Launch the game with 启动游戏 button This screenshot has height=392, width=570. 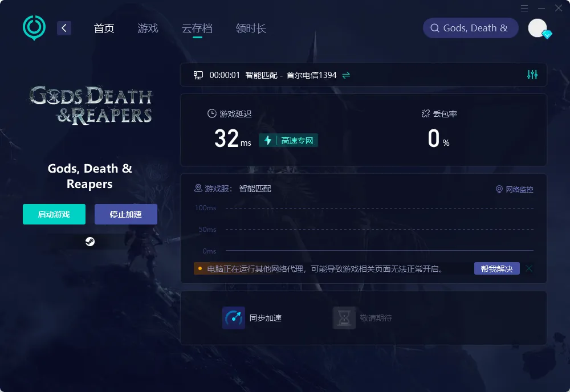pyautogui.click(x=54, y=214)
